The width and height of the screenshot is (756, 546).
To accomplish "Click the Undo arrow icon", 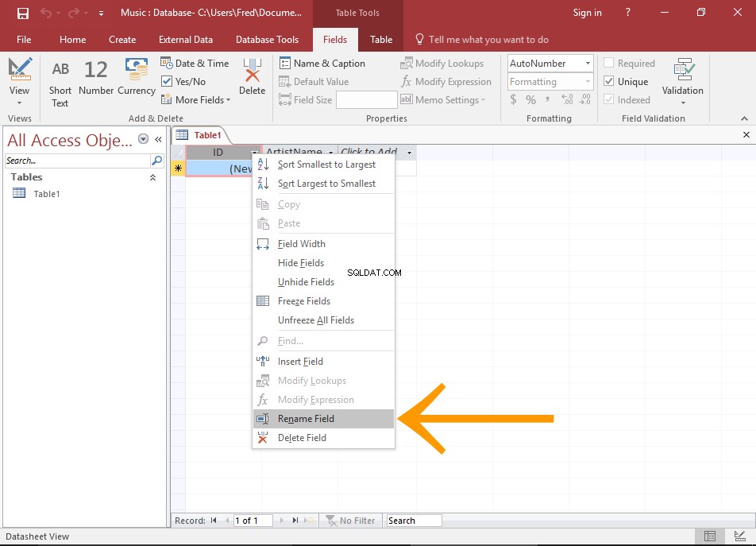I will 46,13.
